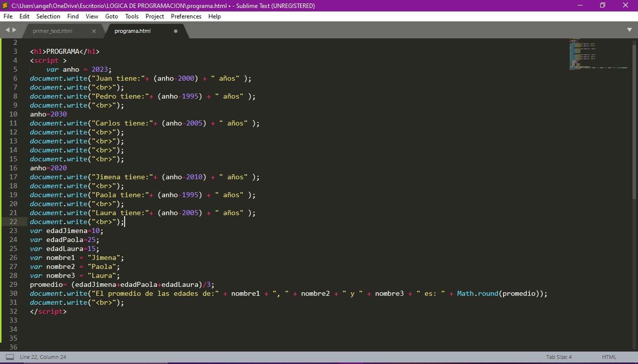Viewport: 638px width, 364px height.
Task: Click "Juan tiene:" string
Action: pos(118,78)
